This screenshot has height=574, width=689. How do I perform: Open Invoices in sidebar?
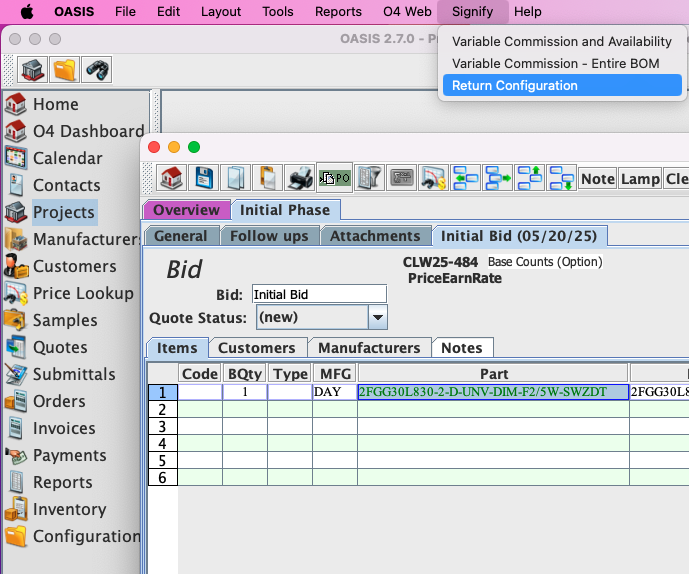(x=50, y=428)
